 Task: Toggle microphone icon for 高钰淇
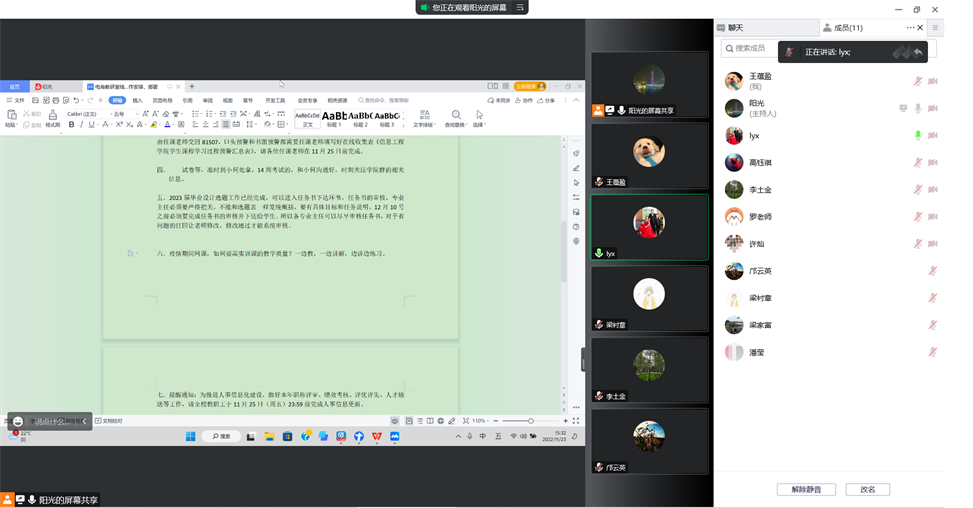pyautogui.click(x=918, y=162)
